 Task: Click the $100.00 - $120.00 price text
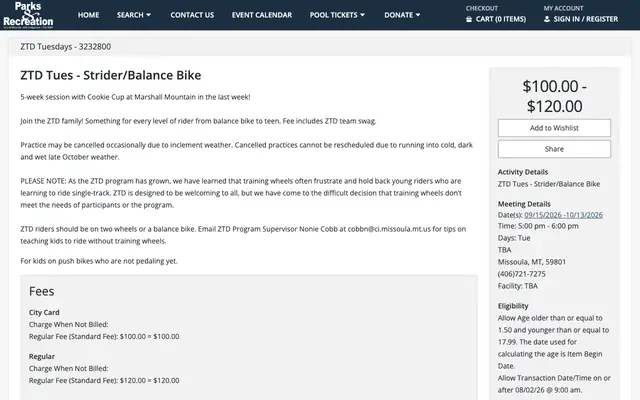tap(554, 96)
